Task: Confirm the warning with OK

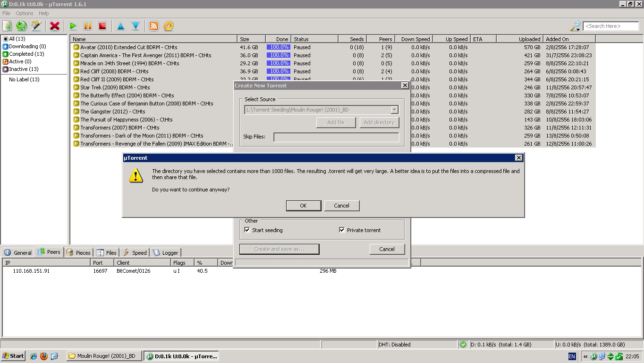Action: [304, 206]
